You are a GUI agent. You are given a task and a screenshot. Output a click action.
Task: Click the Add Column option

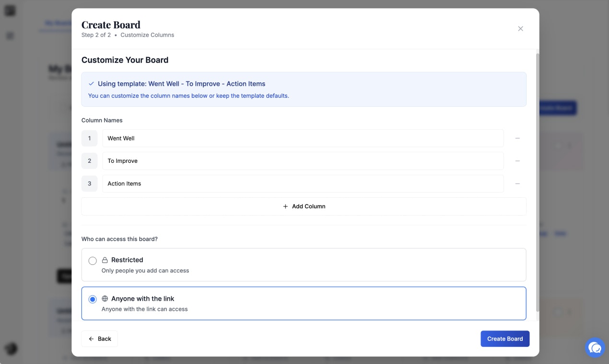(304, 206)
